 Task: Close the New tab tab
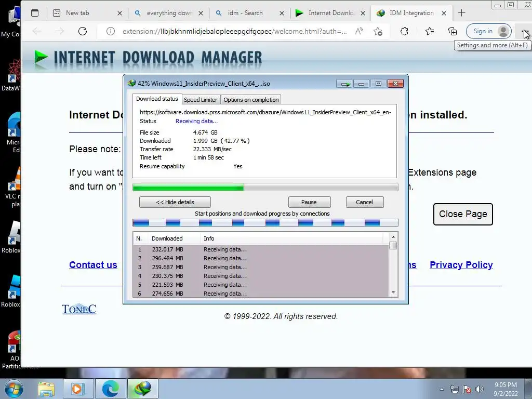pos(119,13)
